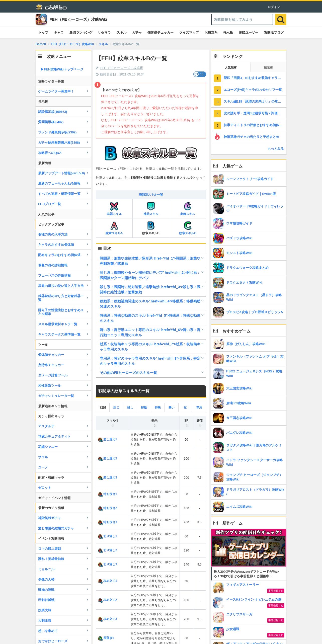Open 原神 game thumbnail icon
This screenshot has width=322, height=644.
point(218,344)
